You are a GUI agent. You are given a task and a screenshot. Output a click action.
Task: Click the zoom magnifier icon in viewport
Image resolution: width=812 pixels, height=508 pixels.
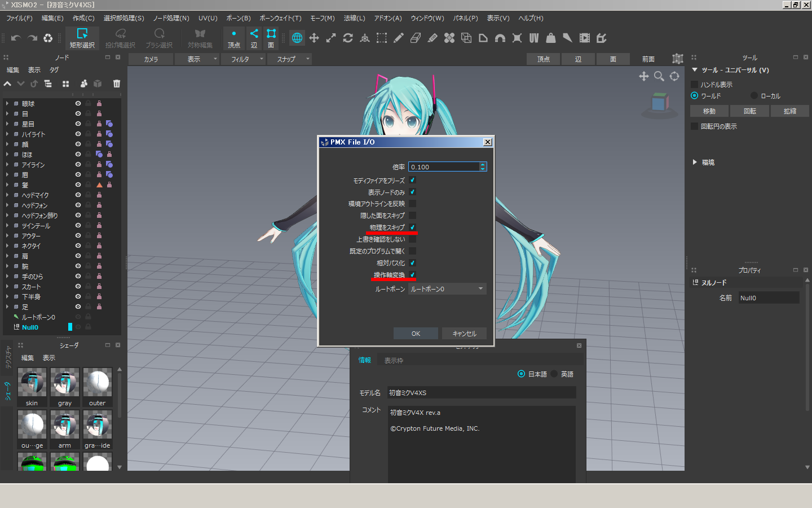(659, 76)
